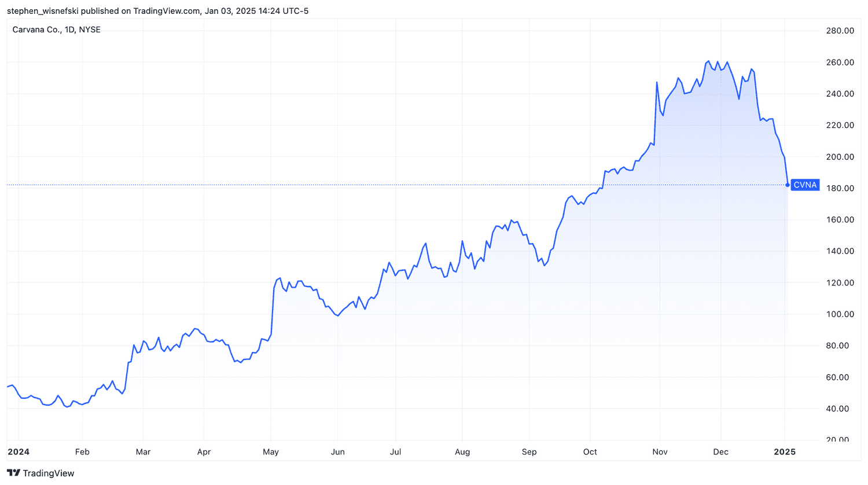Click the Oct label on time axis
868x485 pixels.
590,452
